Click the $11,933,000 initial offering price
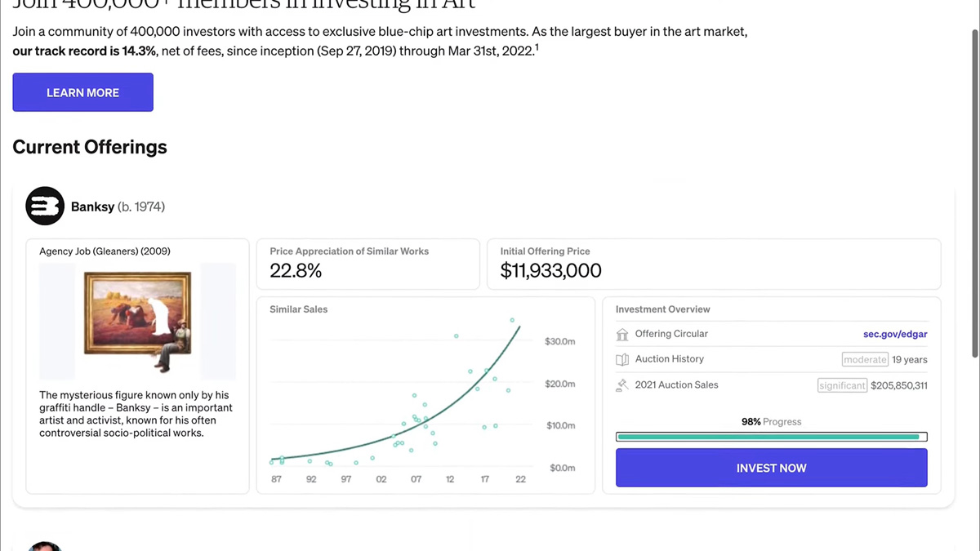 (550, 271)
